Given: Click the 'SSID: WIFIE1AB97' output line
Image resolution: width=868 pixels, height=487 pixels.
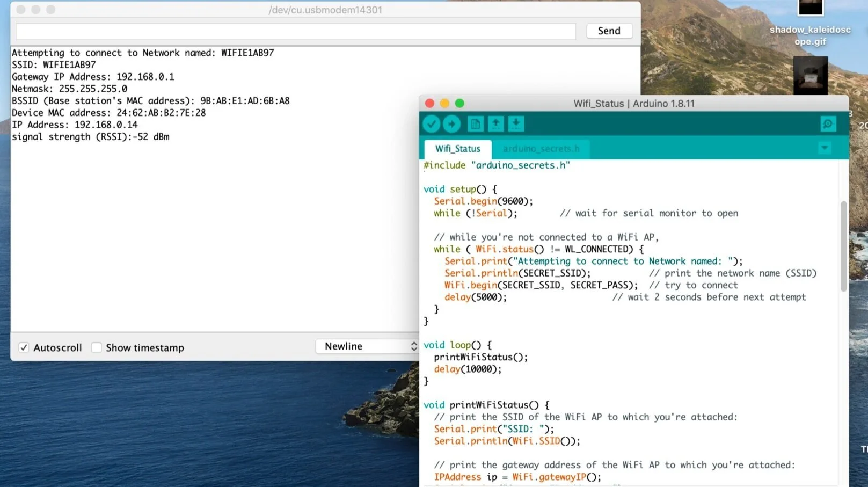Looking at the screenshot, I should pos(54,64).
